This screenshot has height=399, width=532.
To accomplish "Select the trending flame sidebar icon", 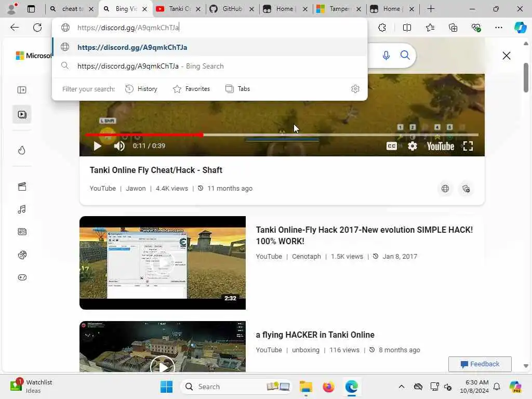I will point(22,150).
